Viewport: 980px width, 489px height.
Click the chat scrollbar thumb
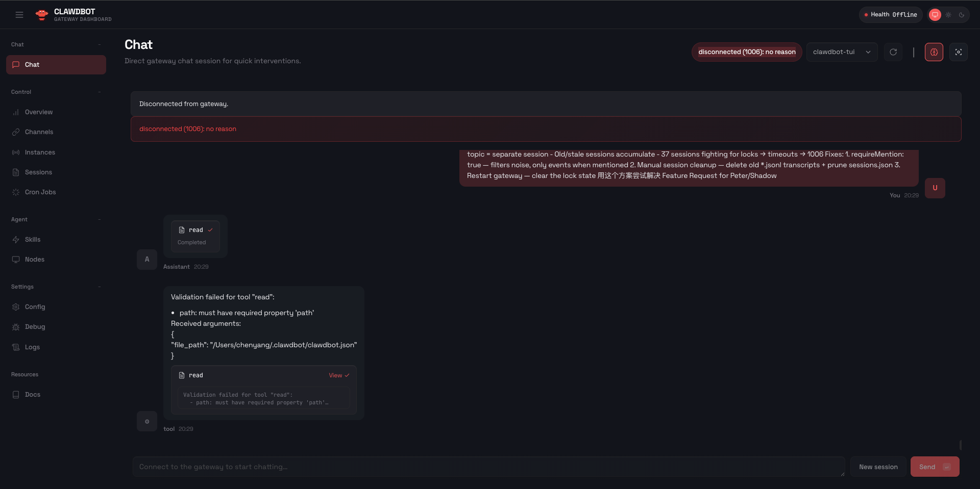click(961, 445)
